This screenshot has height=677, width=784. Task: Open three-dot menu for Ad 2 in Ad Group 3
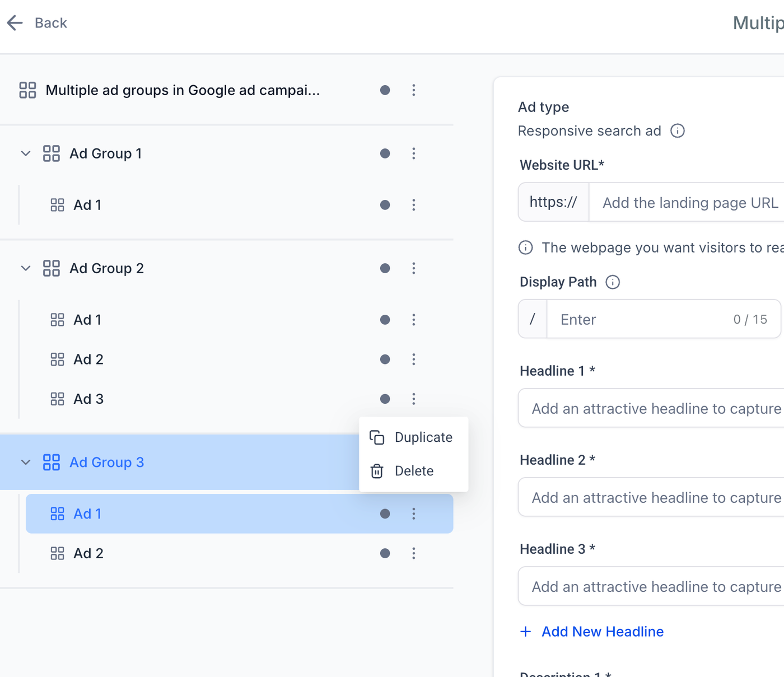pyautogui.click(x=414, y=553)
